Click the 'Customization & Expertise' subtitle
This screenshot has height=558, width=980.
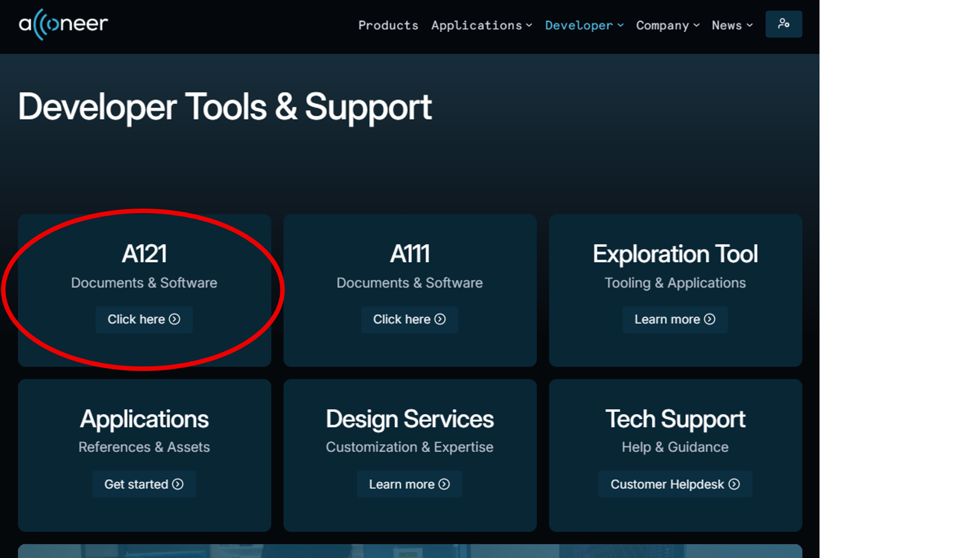tap(410, 447)
